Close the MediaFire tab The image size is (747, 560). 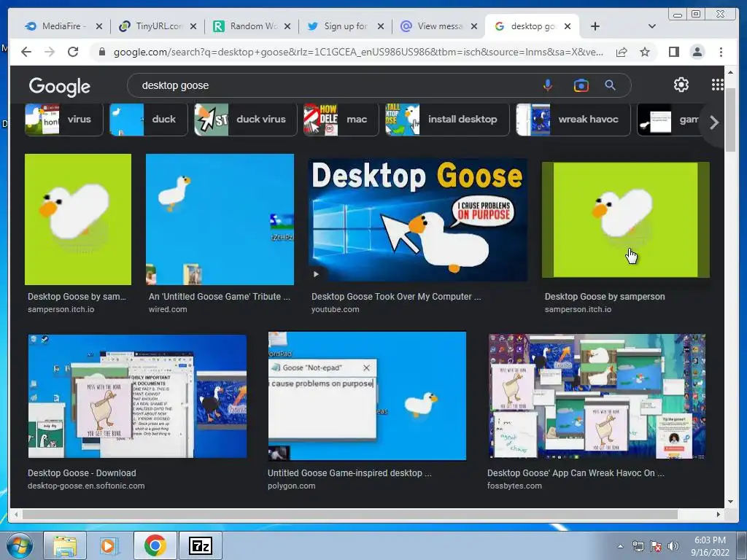coord(99,27)
